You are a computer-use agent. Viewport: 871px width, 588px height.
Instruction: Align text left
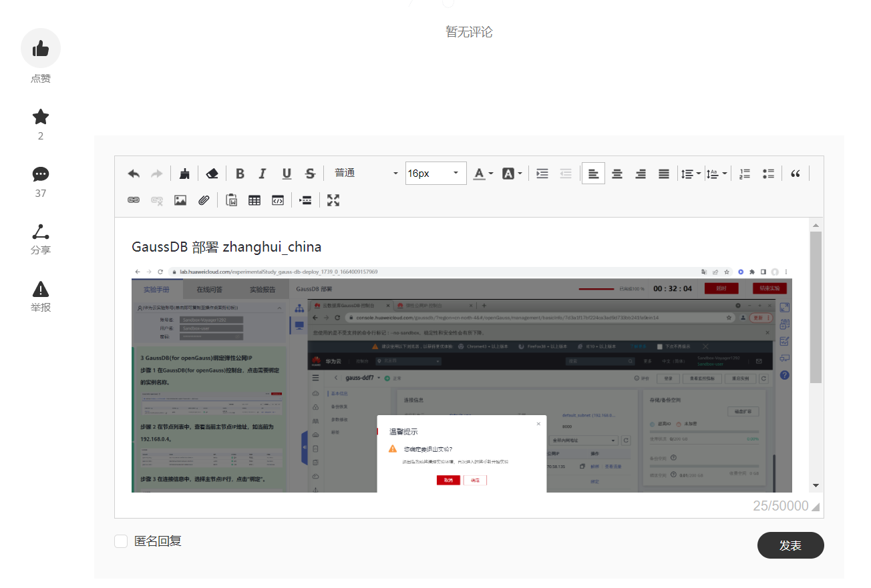pyautogui.click(x=593, y=174)
